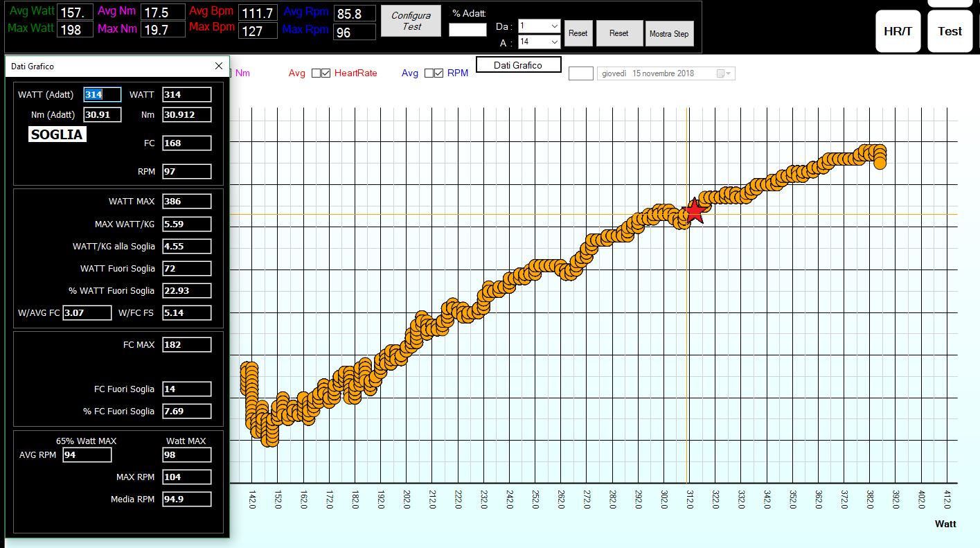980x548 pixels.
Task: Click the last orange data point near 386 watt
Action: click(x=880, y=162)
